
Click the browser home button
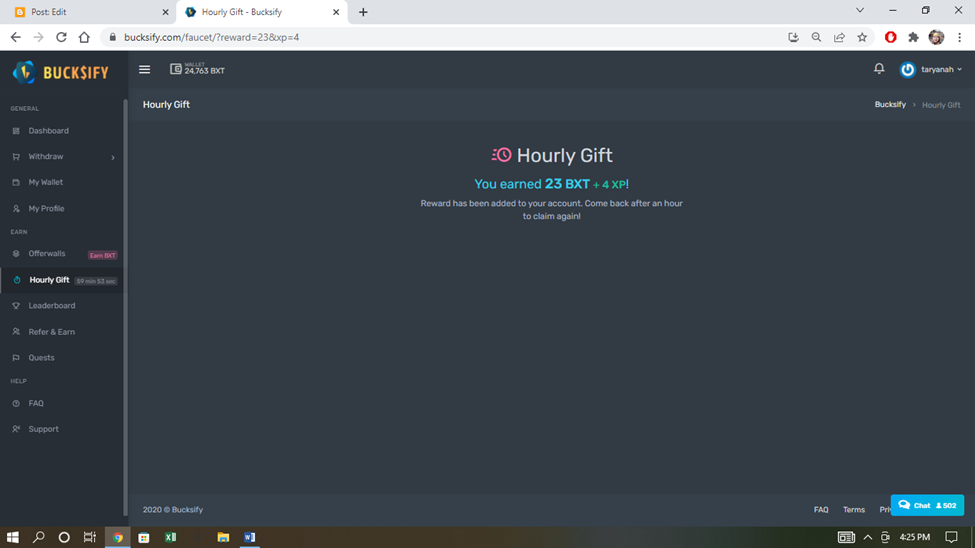84,37
